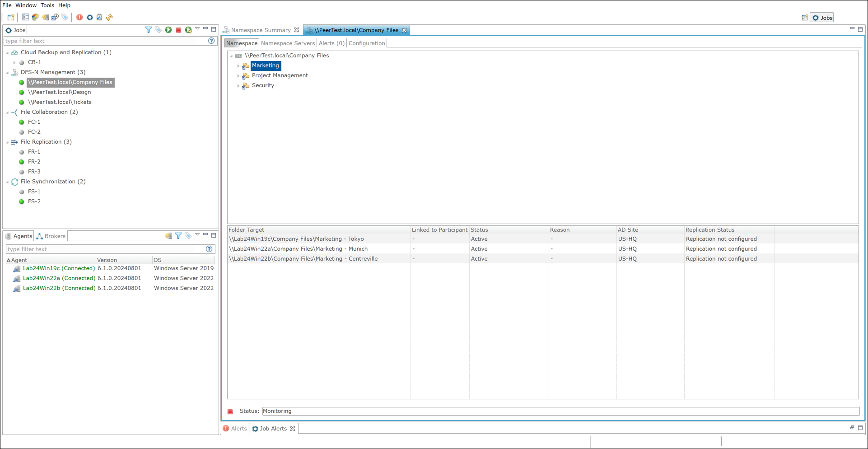
Task: Switch to the Namespace Servers tab
Action: pyautogui.click(x=288, y=43)
